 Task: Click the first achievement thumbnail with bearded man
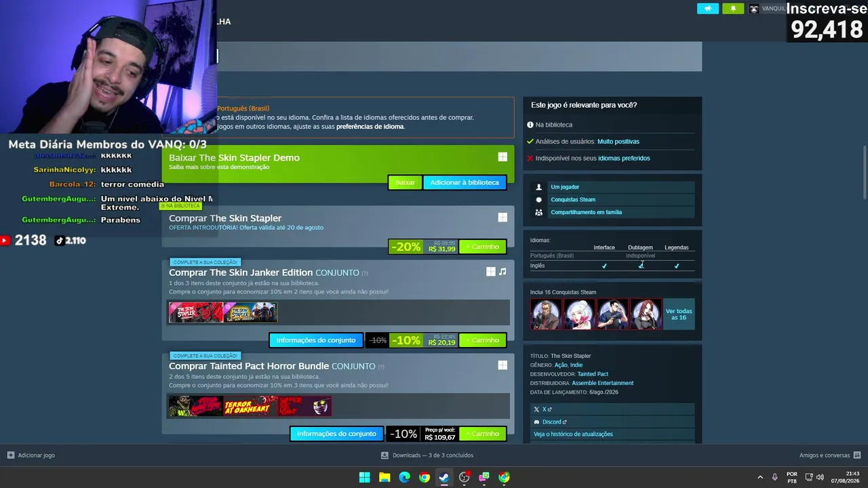(546, 314)
